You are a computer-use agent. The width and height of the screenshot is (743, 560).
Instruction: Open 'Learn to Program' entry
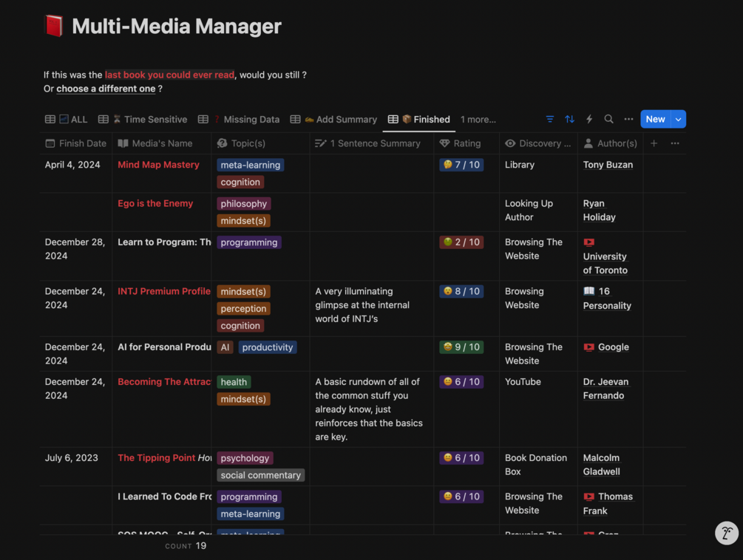click(164, 242)
